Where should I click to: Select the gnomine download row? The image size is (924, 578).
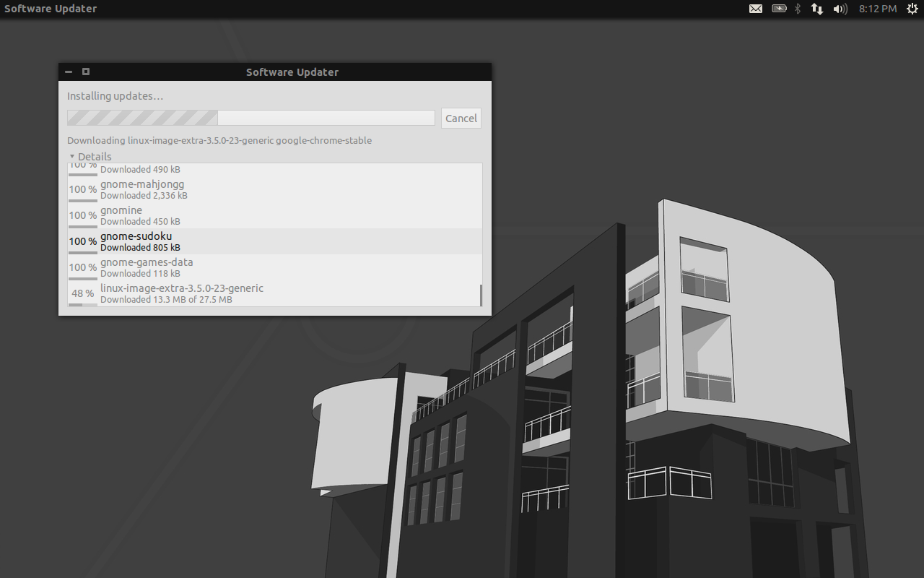click(274, 215)
